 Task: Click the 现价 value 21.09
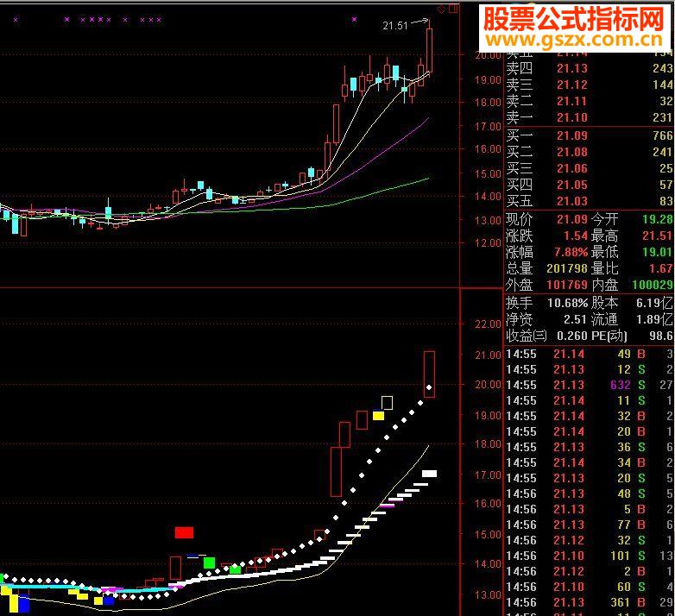(x=572, y=219)
